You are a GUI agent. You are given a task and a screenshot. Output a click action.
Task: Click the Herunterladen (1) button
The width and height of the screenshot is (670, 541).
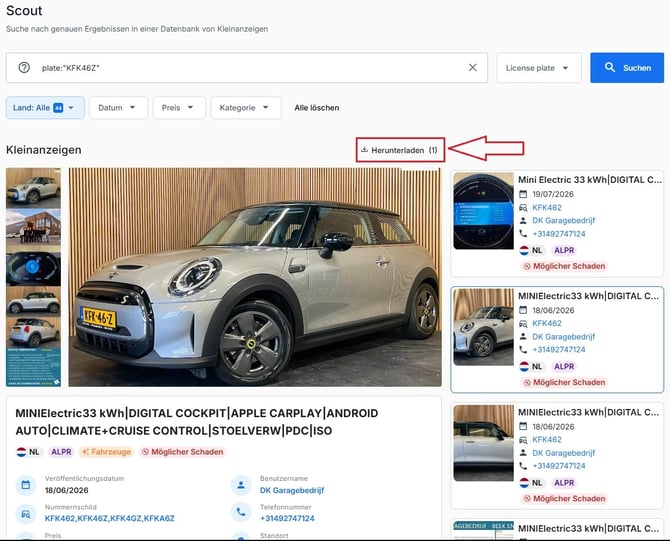[x=400, y=150]
